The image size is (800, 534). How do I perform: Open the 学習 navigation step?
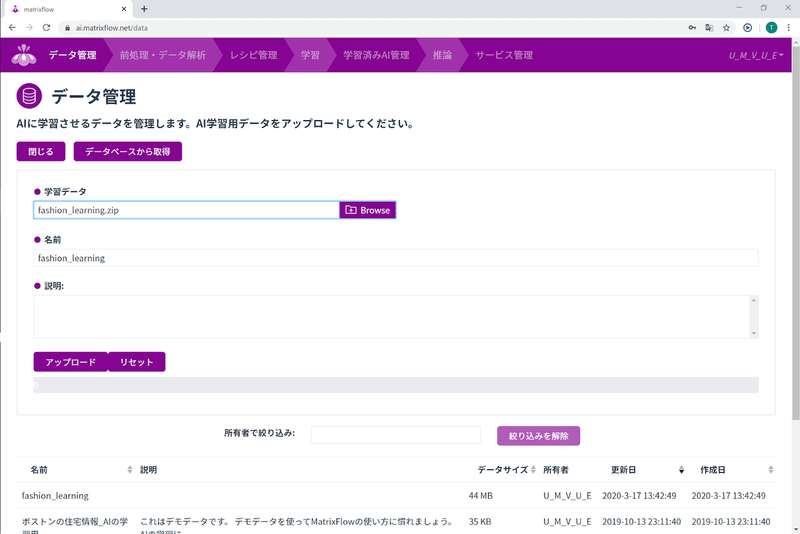tap(310, 55)
